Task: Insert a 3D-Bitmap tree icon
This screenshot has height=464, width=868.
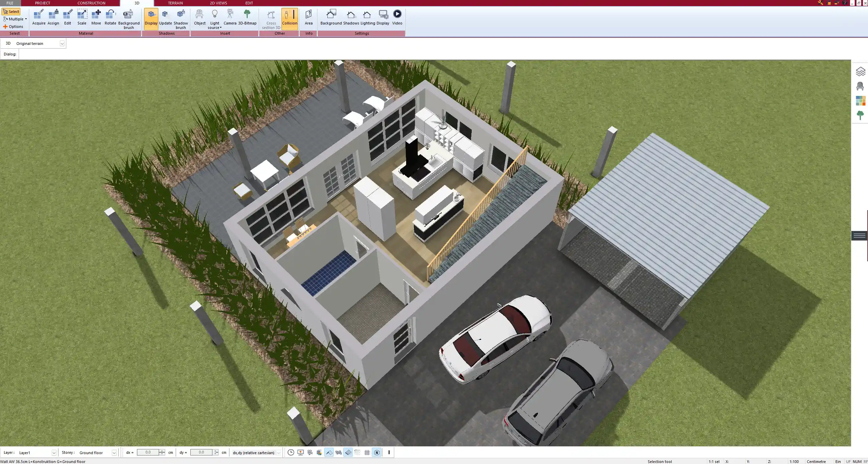Action: click(247, 17)
